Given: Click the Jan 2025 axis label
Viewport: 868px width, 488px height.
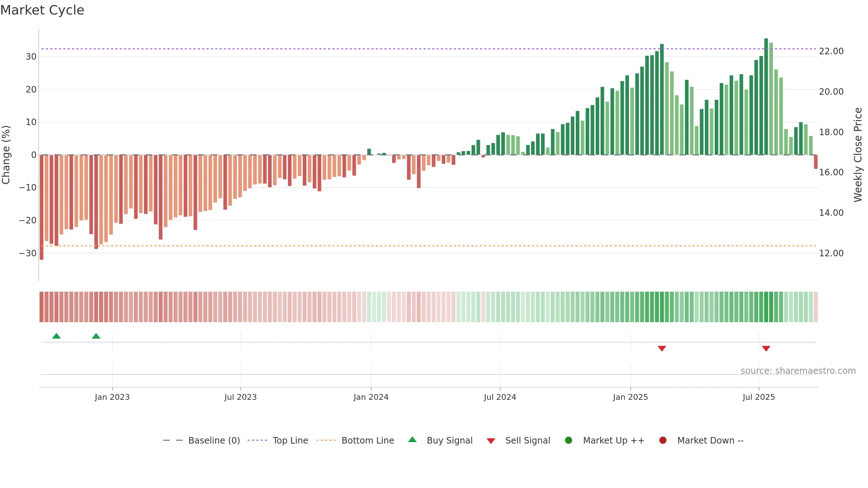Looking at the screenshot, I should 630,397.
